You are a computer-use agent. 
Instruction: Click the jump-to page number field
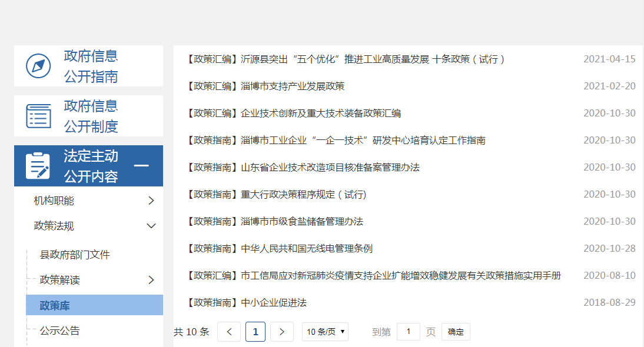(x=409, y=332)
